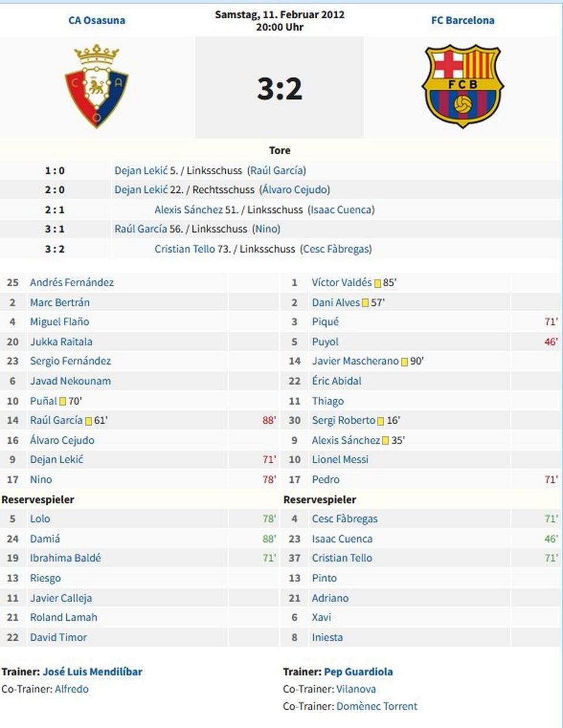Open assist provider Cesc Fàbregas link

337,249
